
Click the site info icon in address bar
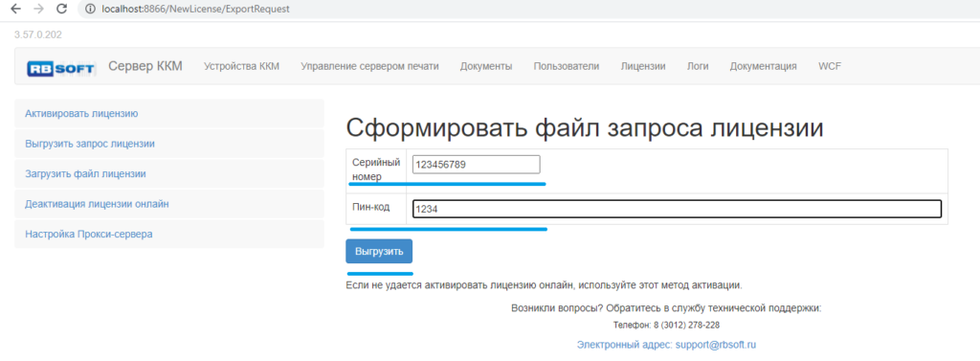(90, 10)
